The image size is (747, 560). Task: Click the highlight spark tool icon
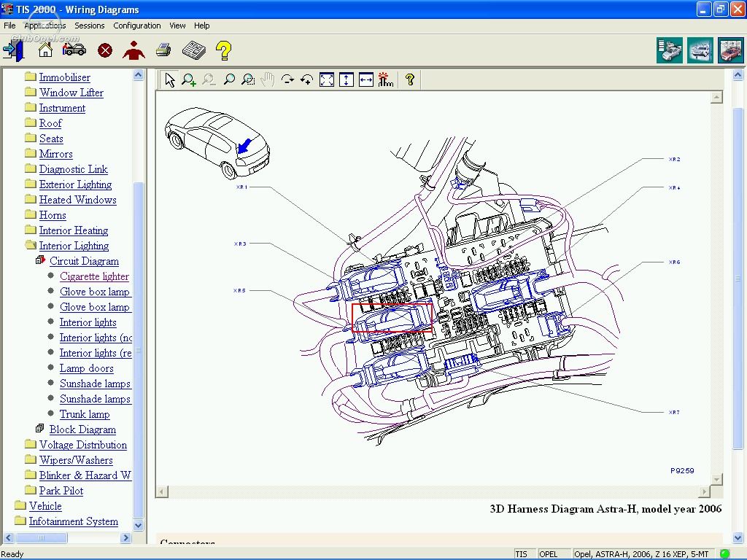click(x=385, y=79)
